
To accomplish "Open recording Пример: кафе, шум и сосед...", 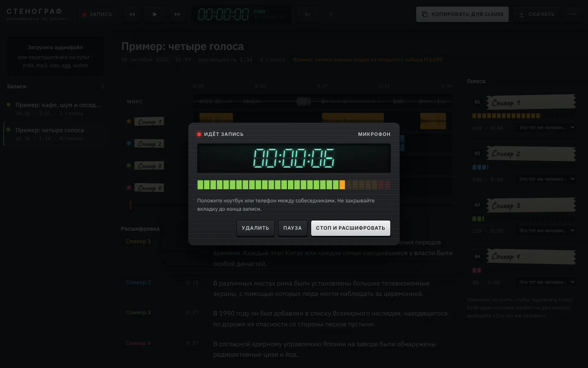I will [55, 109].
